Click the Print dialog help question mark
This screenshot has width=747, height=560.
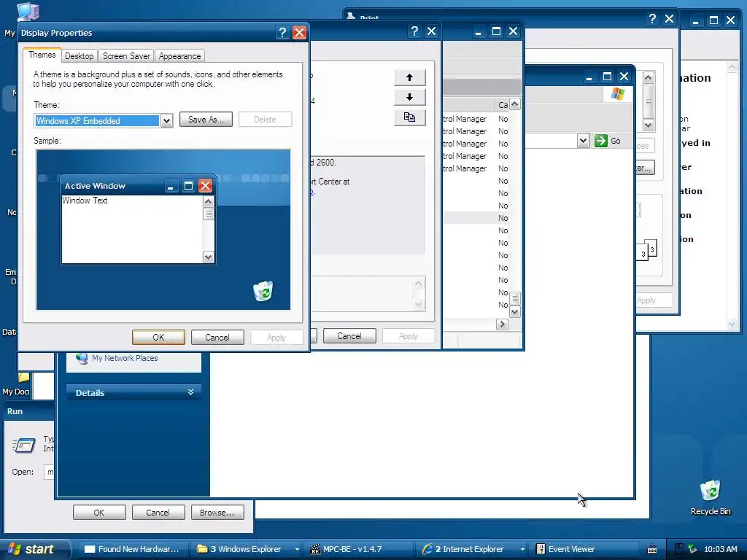pos(652,19)
